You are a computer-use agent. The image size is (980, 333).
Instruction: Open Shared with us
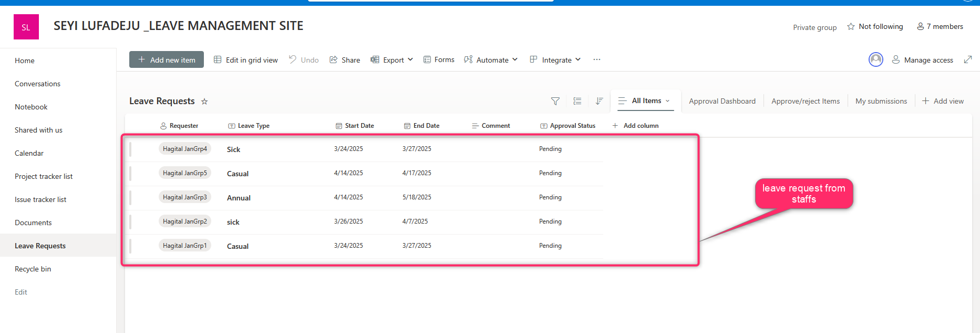(x=38, y=130)
